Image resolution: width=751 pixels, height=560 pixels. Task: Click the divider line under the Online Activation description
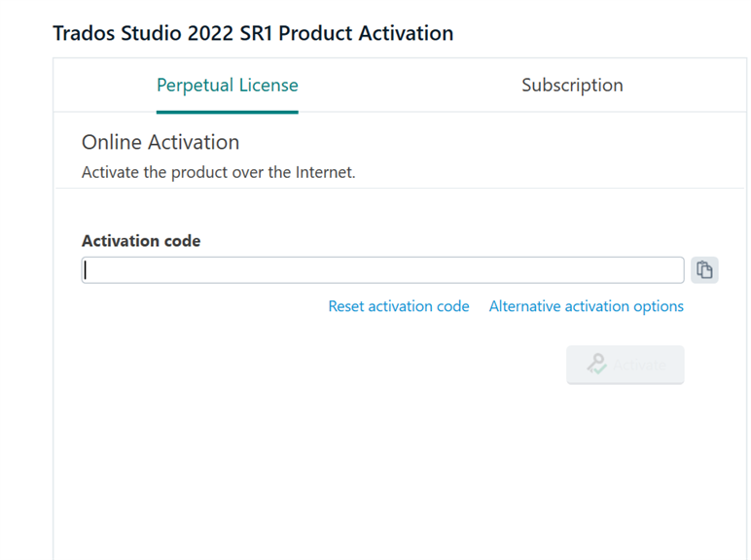point(400,188)
